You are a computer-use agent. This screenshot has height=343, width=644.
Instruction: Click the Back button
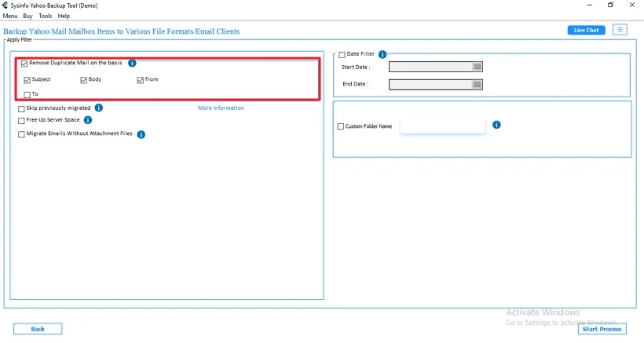(38, 329)
